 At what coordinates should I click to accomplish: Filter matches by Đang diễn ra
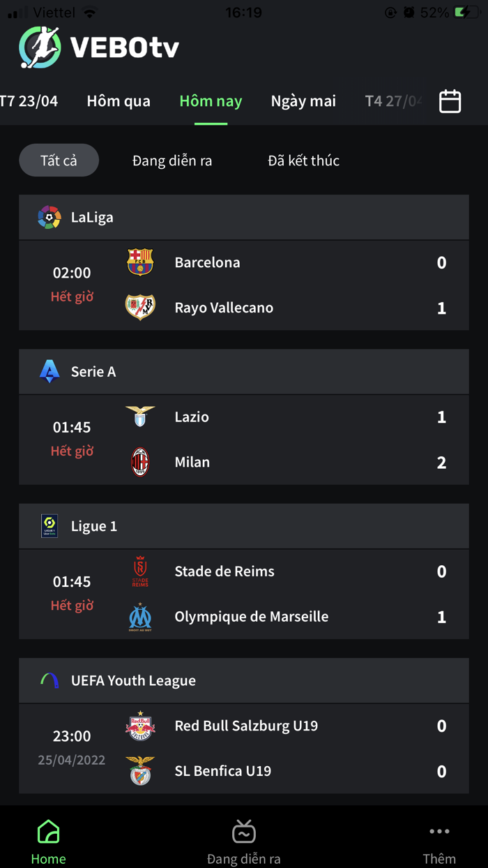click(x=172, y=160)
